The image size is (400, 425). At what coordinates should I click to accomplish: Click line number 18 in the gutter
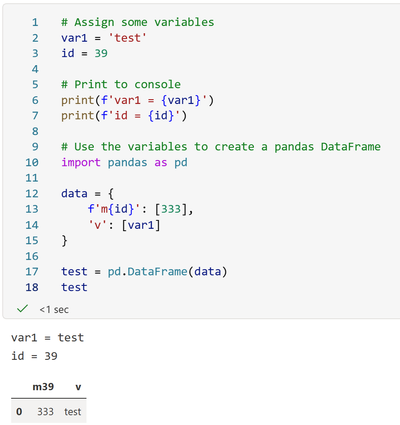click(x=32, y=287)
